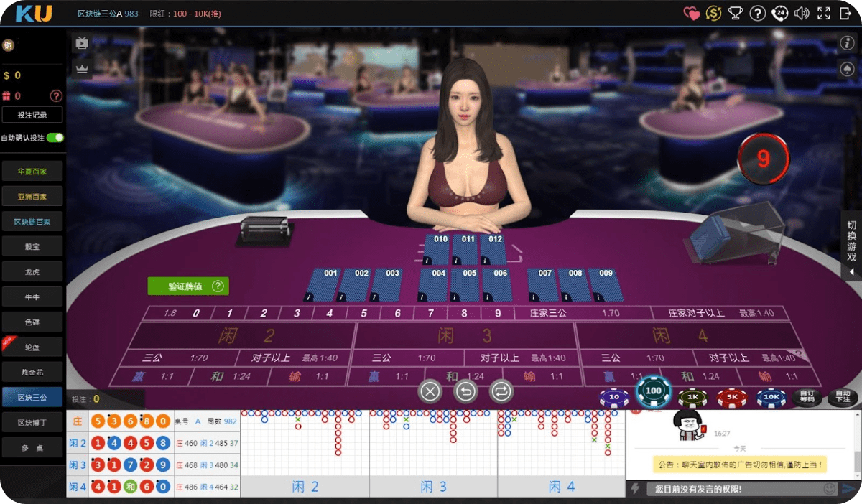Select the 5K red chip
The image size is (862, 504).
pyautogui.click(x=731, y=397)
